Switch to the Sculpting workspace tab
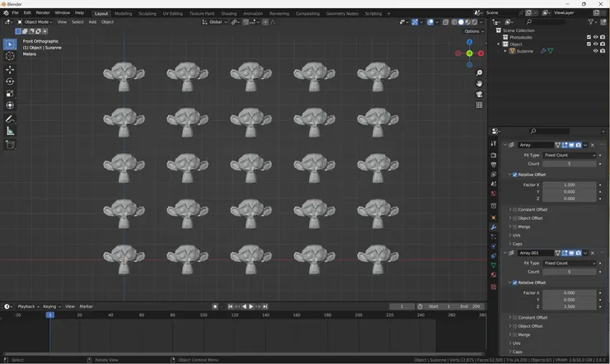 (148, 13)
